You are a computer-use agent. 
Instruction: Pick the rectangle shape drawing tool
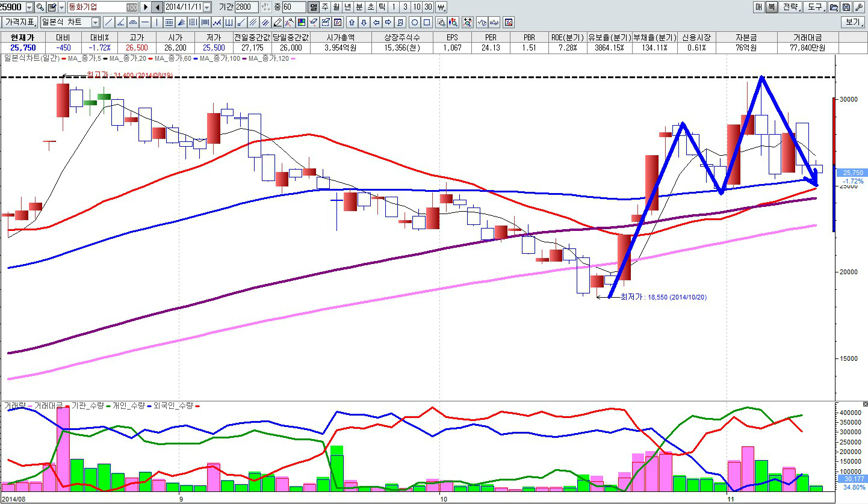point(426,22)
